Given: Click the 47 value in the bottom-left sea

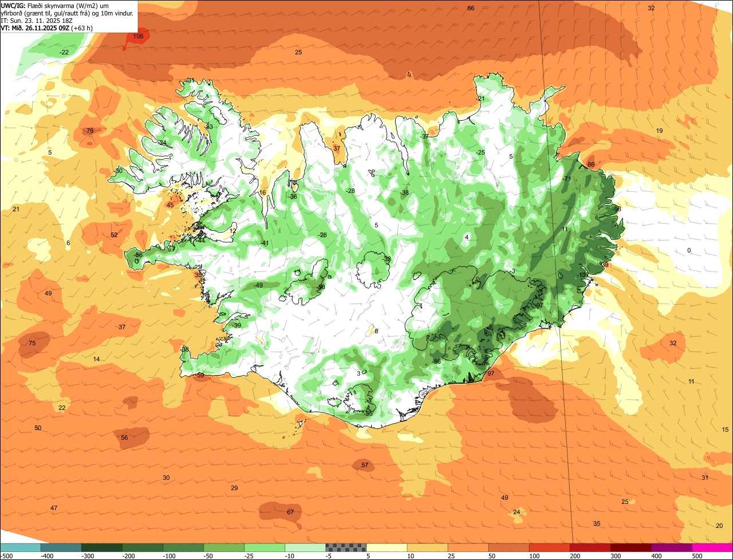Looking at the screenshot, I should click(x=54, y=508).
